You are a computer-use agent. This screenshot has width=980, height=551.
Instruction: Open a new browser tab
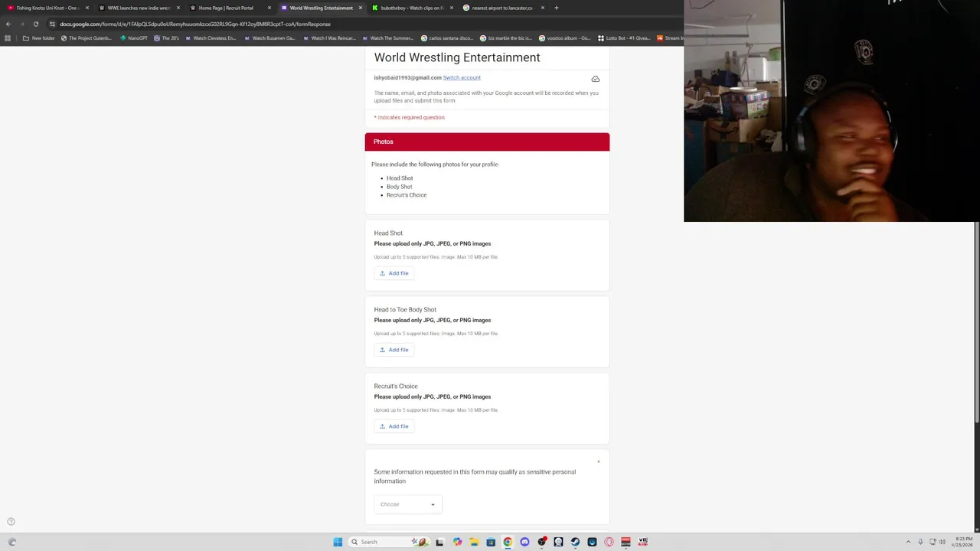557,8
